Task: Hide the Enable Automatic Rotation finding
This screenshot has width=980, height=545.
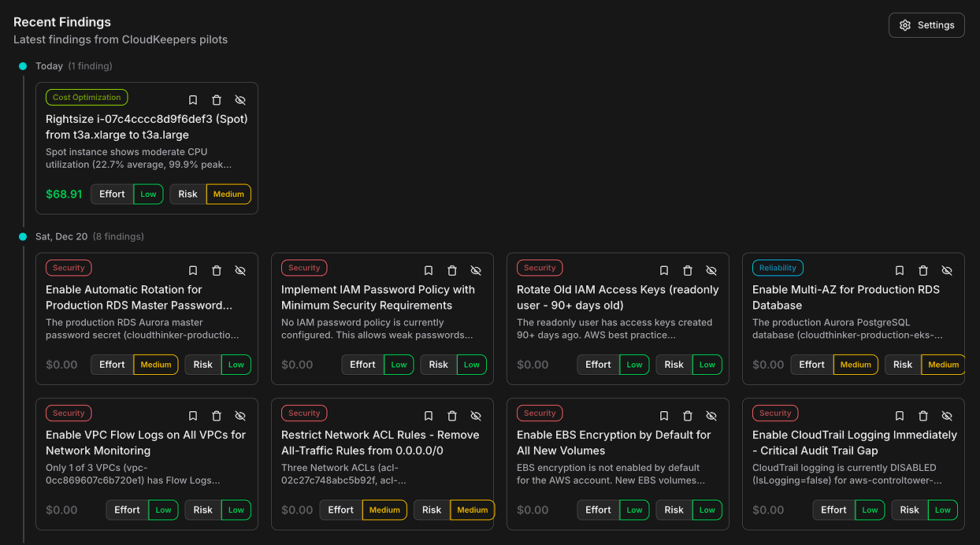Action: (240, 270)
